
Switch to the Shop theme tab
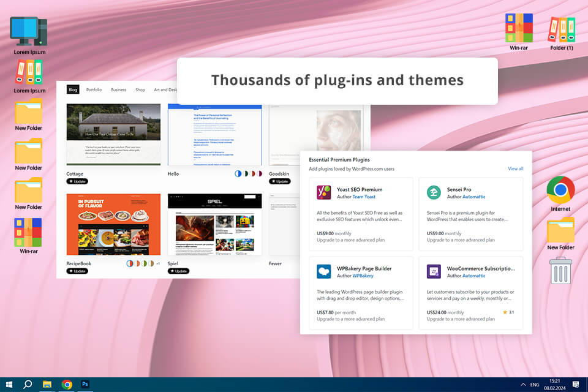[140, 89]
